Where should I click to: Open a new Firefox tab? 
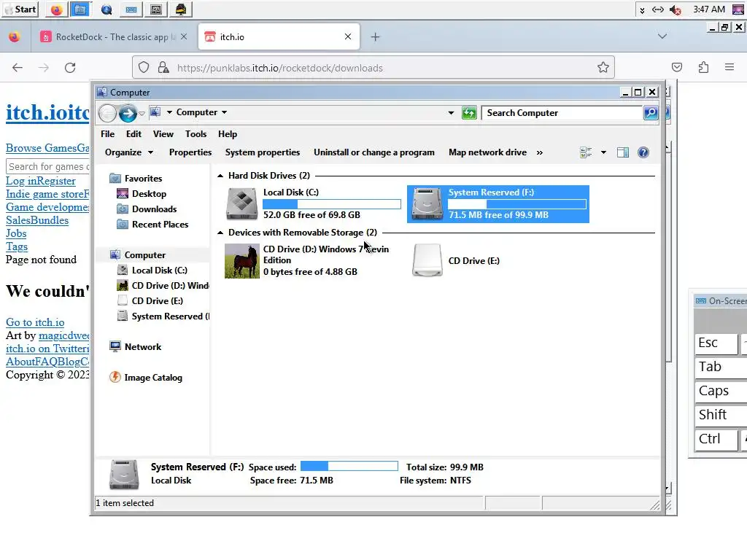(x=375, y=36)
